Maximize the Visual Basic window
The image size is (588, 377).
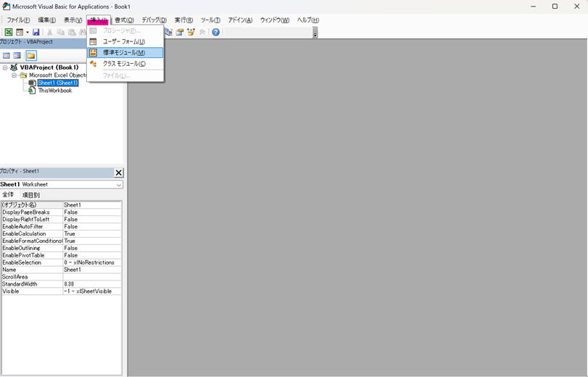point(555,7)
